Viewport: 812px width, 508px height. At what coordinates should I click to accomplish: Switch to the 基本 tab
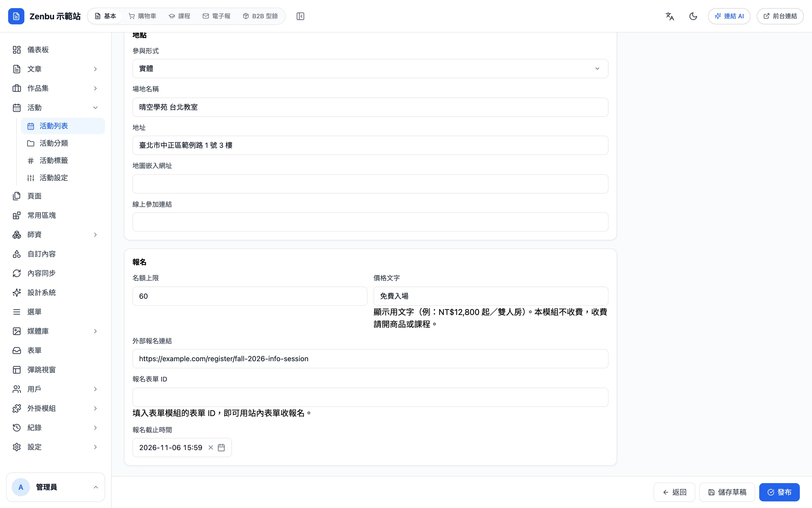pyautogui.click(x=105, y=16)
